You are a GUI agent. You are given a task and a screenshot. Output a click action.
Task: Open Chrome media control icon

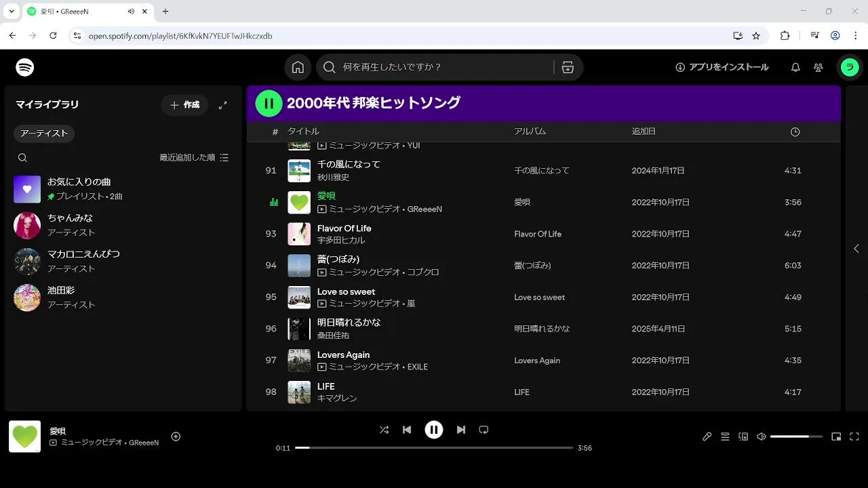[815, 35]
